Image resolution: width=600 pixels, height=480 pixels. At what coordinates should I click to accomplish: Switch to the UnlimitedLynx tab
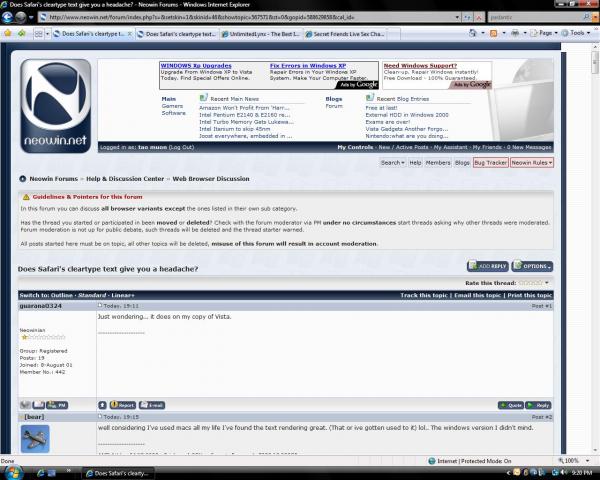point(261,34)
